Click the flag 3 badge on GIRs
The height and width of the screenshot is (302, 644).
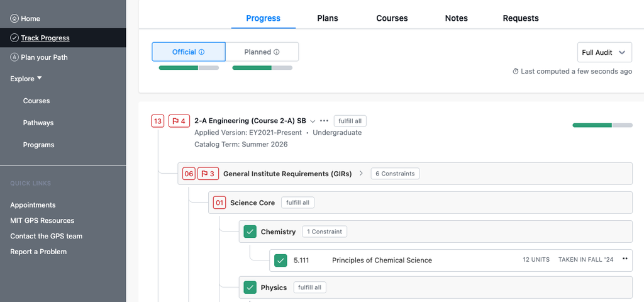click(x=208, y=174)
